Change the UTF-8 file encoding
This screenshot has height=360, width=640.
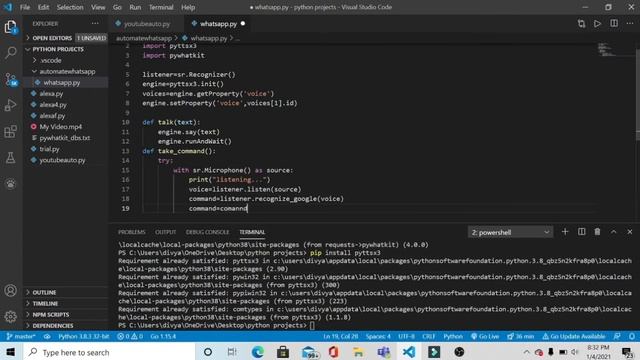click(x=406, y=336)
